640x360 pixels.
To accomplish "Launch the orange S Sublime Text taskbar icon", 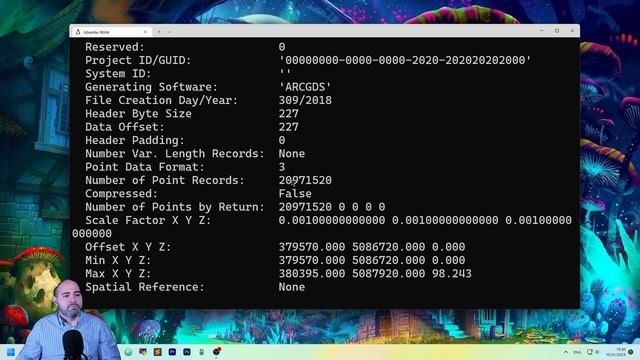I will click(x=158, y=352).
